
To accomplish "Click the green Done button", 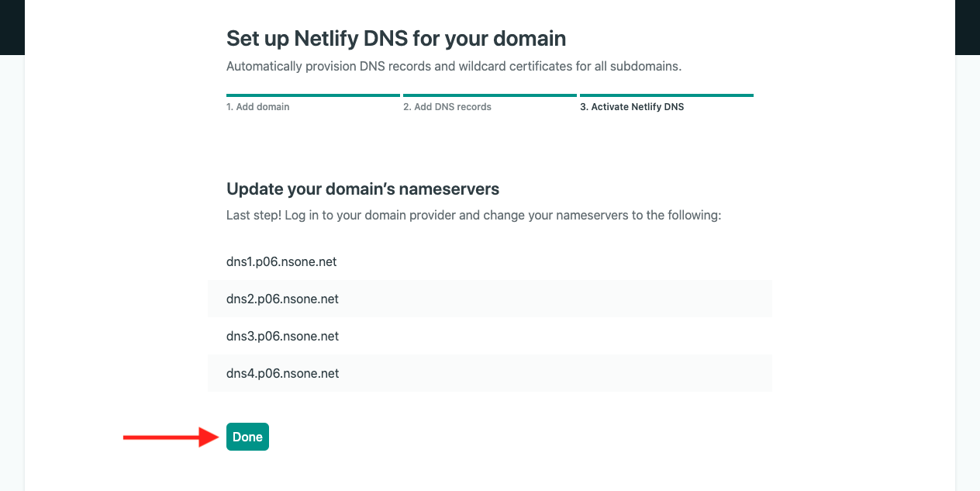I will click(x=247, y=437).
